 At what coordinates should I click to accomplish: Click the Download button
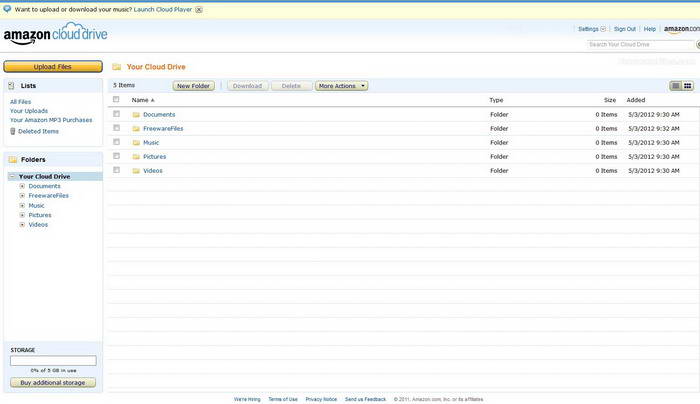tap(247, 86)
